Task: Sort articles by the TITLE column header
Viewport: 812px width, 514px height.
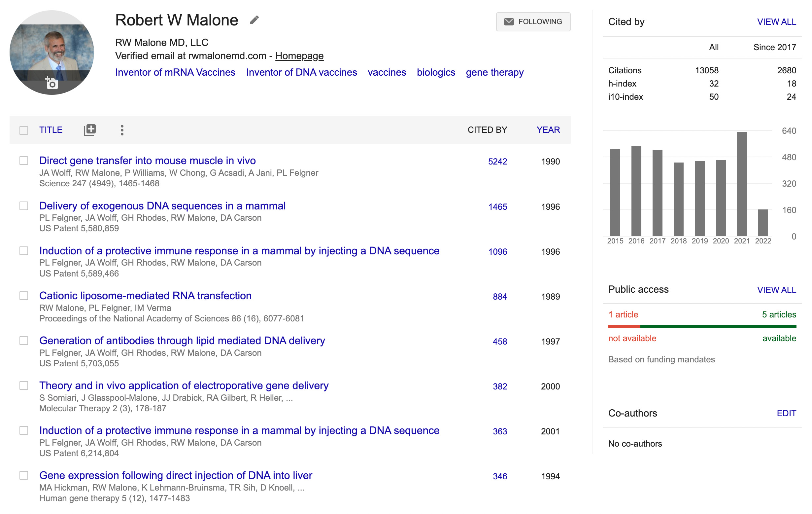Action: 51,130
